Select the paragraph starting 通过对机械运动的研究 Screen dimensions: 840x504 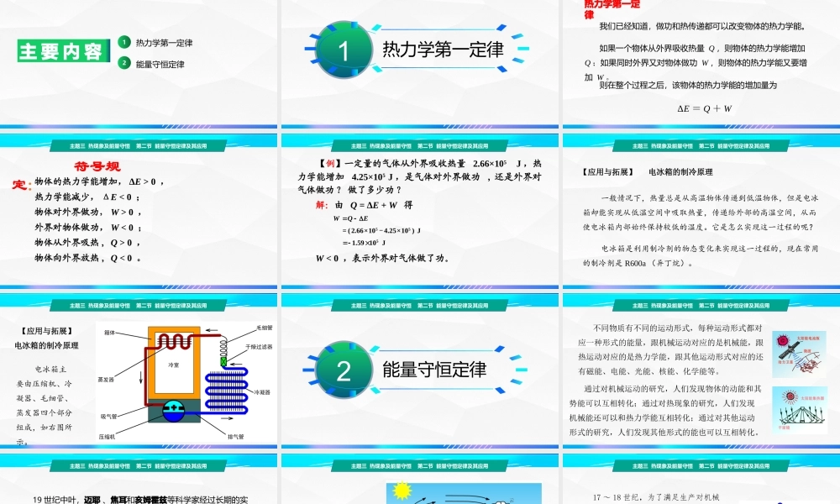666,410
